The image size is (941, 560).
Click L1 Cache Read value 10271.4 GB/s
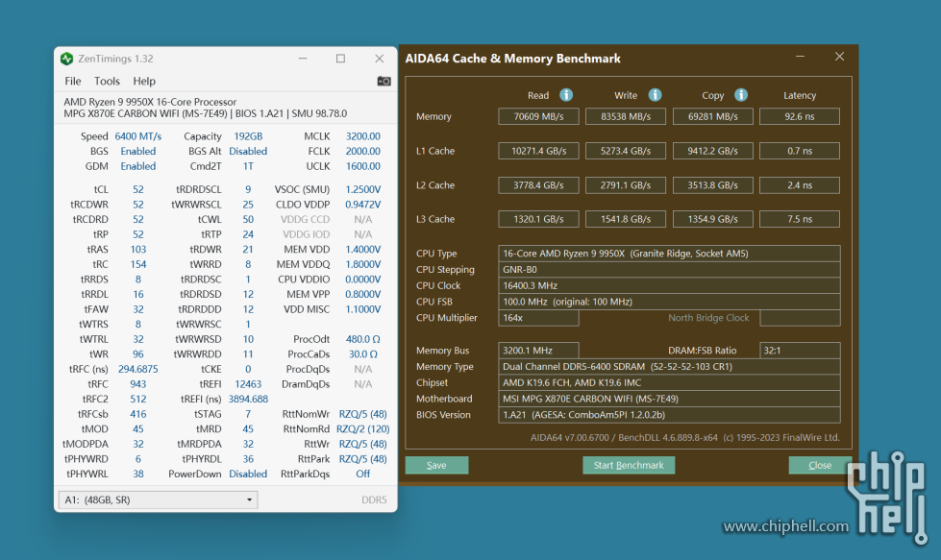coord(538,151)
